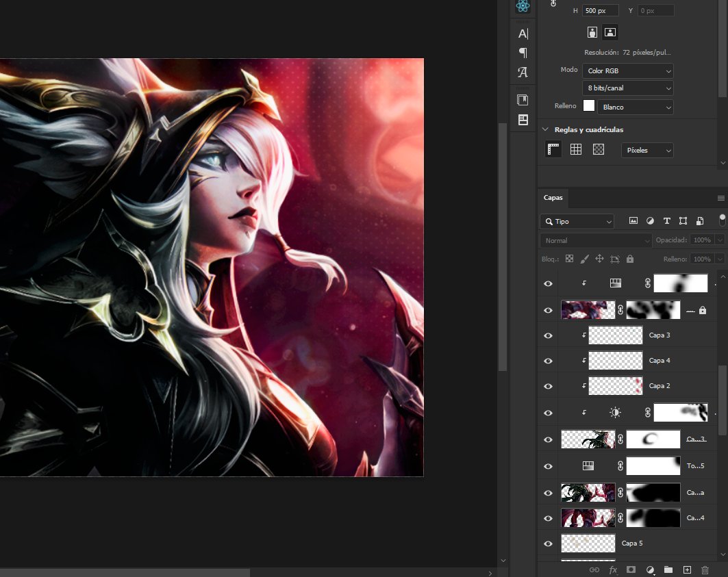Open the Character panel icon
Screen dimensions: 728x577
click(523, 34)
